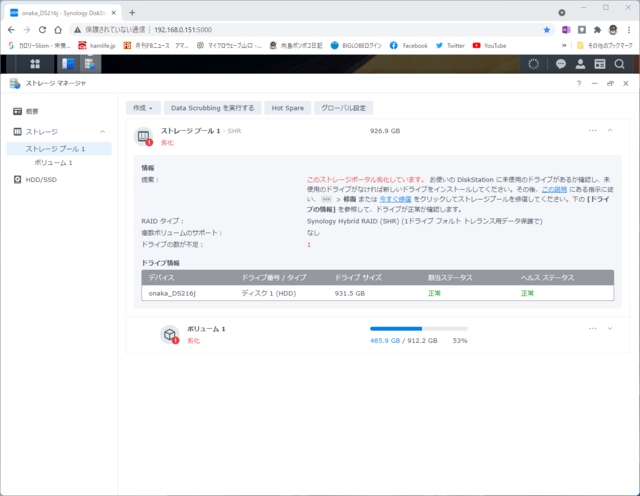This screenshot has height=496, width=640.
Task: Collapse Storage Pool 1 details chevron
Action: [x=610, y=131]
